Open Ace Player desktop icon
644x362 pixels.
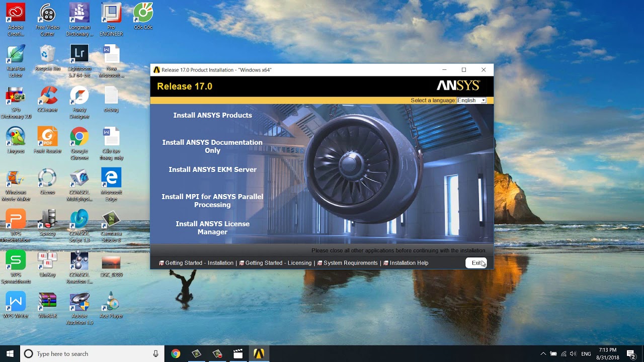coord(111,305)
